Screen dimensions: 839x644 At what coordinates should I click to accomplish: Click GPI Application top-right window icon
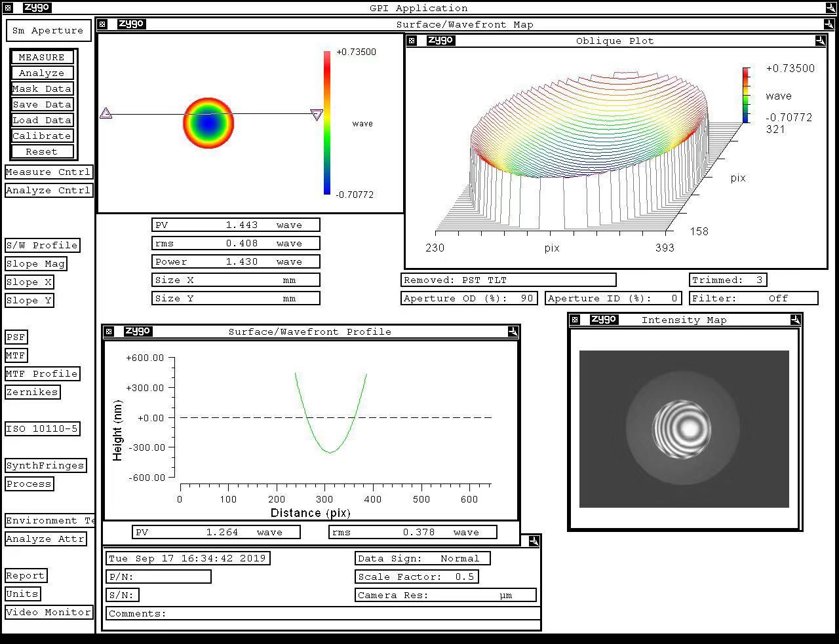point(830,8)
